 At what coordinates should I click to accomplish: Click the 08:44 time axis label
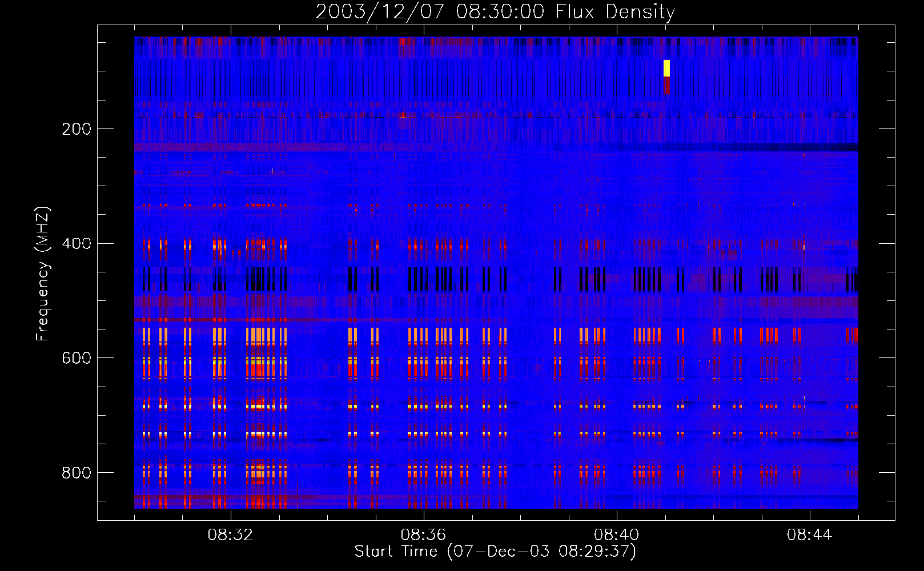click(809, 535)
